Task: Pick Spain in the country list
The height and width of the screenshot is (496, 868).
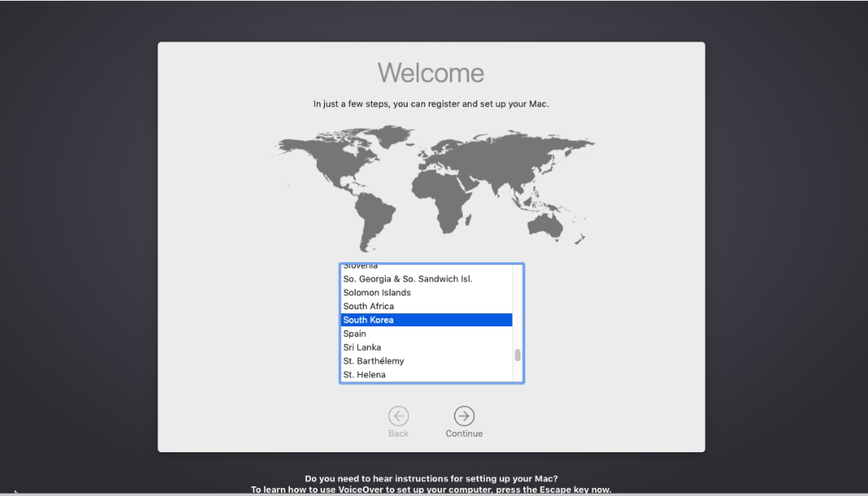Action: pos(426,334)
